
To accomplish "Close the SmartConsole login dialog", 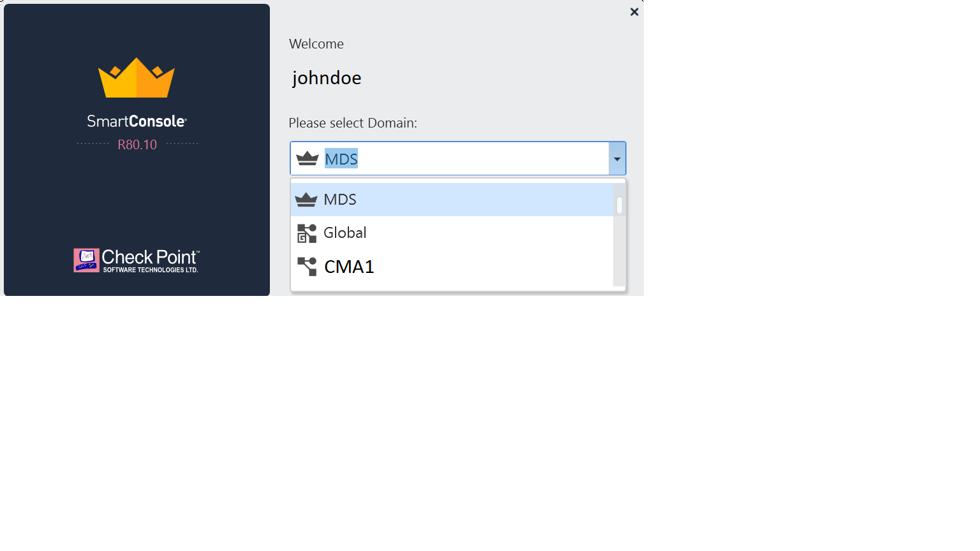I will [634, 11].
